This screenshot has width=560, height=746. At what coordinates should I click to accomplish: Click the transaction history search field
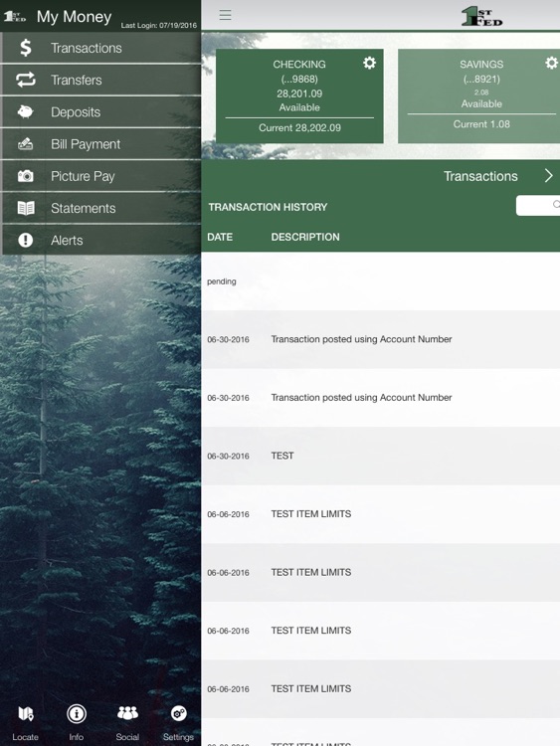tap(538, 205)
